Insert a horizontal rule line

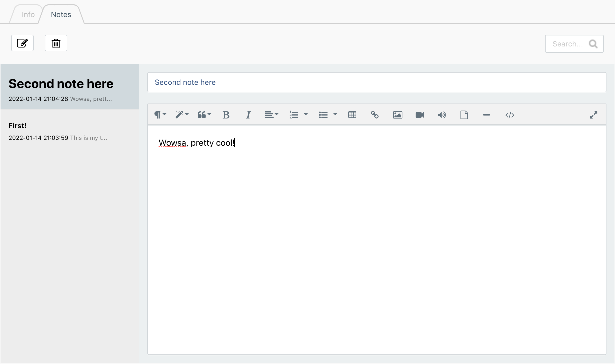(x=486, y=115)
